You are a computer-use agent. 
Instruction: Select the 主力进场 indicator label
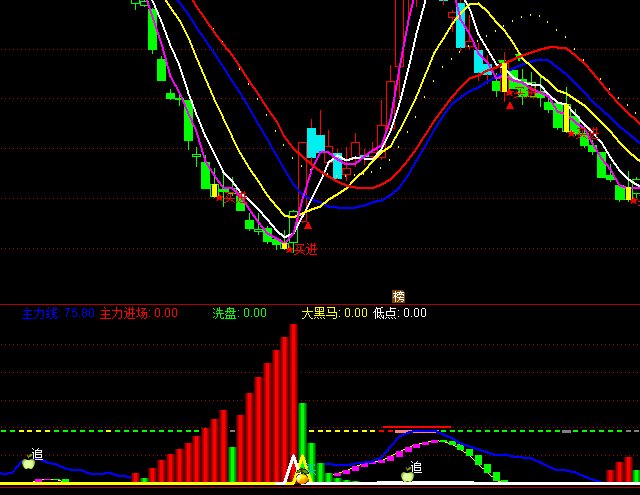click(x=124, y=313)
